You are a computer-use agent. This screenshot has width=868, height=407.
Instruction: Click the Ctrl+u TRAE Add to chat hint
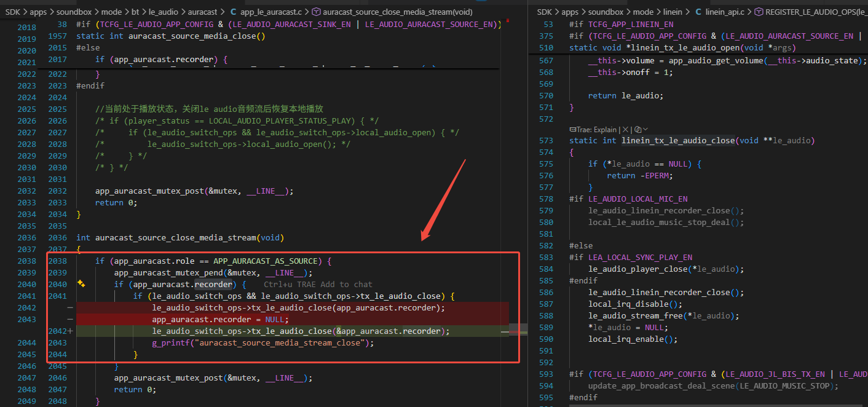(x=318, y=284)
